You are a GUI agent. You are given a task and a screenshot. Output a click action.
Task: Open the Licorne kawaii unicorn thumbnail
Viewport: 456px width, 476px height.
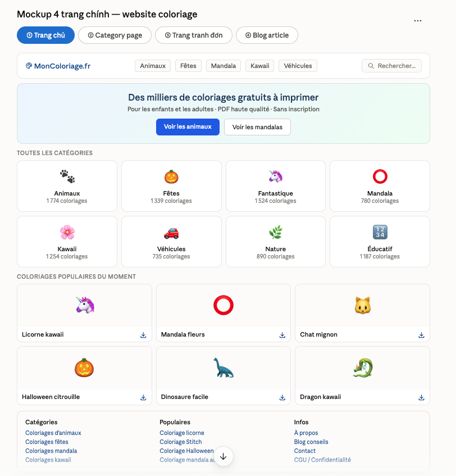pyautogui.click(x=85, y=305)
